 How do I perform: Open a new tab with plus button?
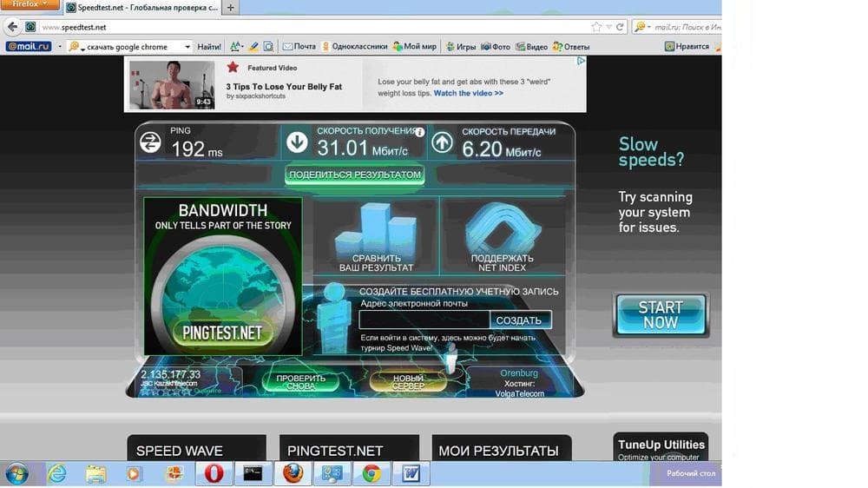click(x=230, y=8)
